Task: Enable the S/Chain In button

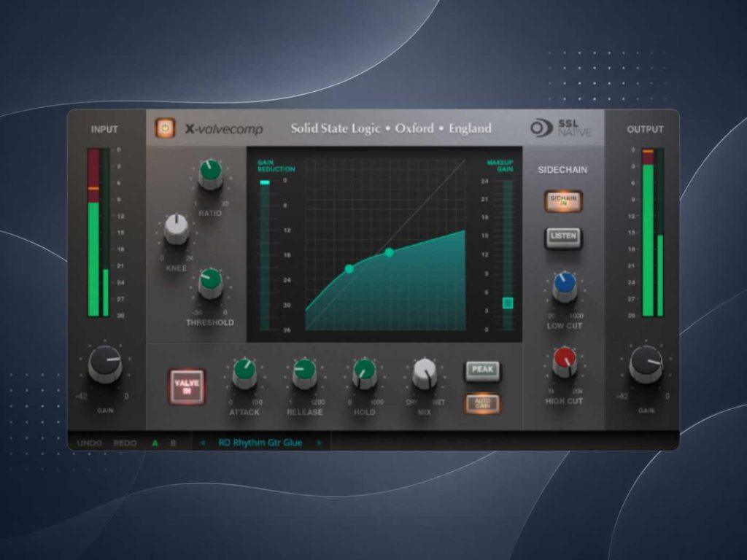Action: pos(563,201)
